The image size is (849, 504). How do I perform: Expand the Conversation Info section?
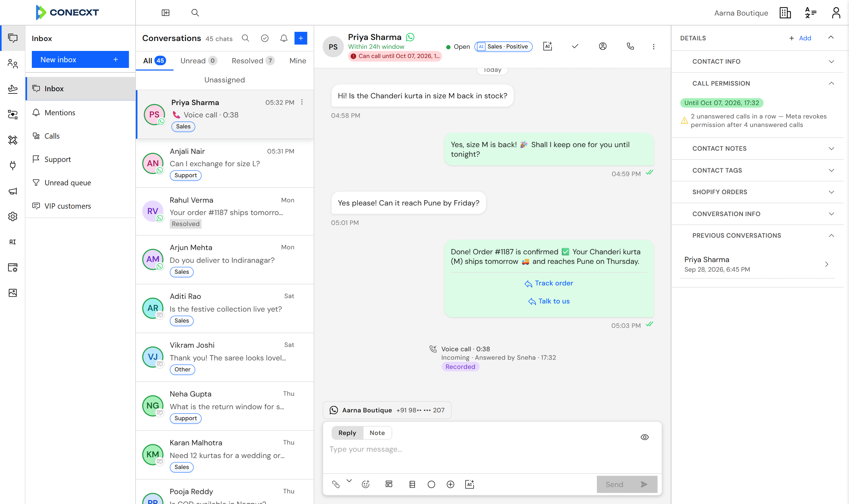[x=757, y=214]
